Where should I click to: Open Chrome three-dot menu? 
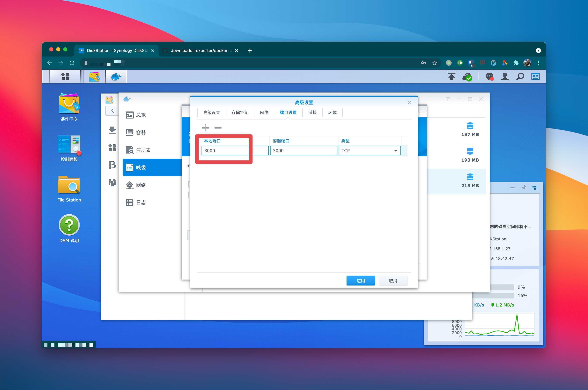pyautogui.click(x=538, y=63)
